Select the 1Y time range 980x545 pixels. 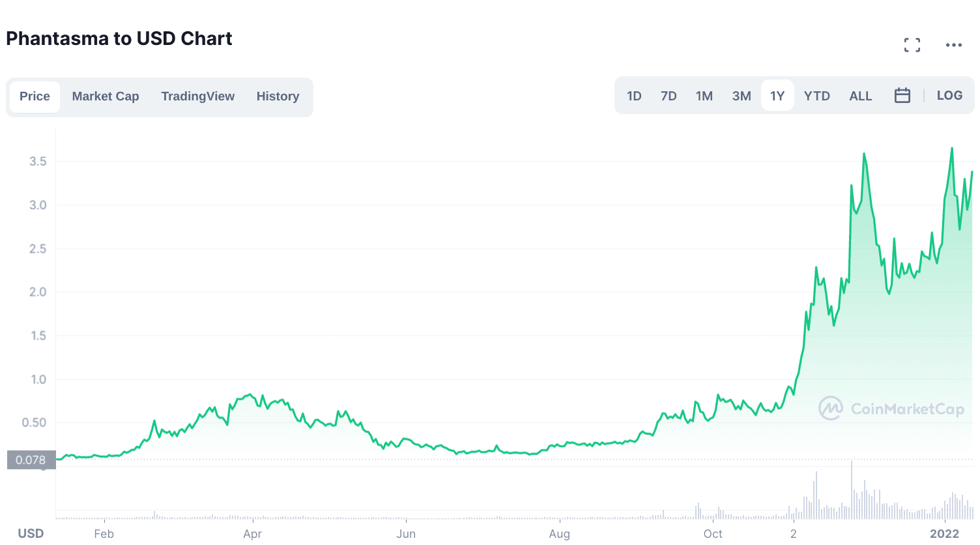tap(777, 96)
